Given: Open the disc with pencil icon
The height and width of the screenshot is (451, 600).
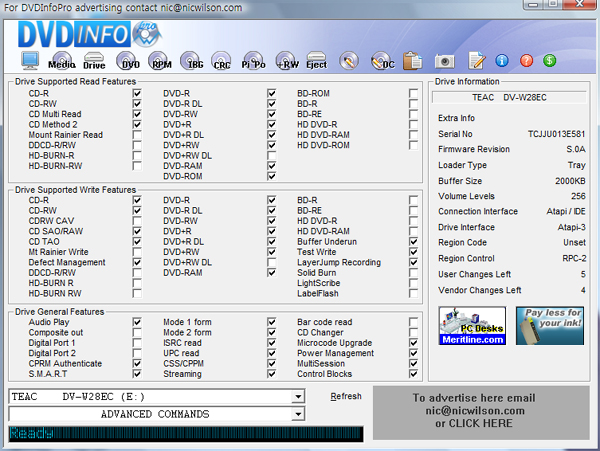Looking at the screenshot, I should (349, 61).
